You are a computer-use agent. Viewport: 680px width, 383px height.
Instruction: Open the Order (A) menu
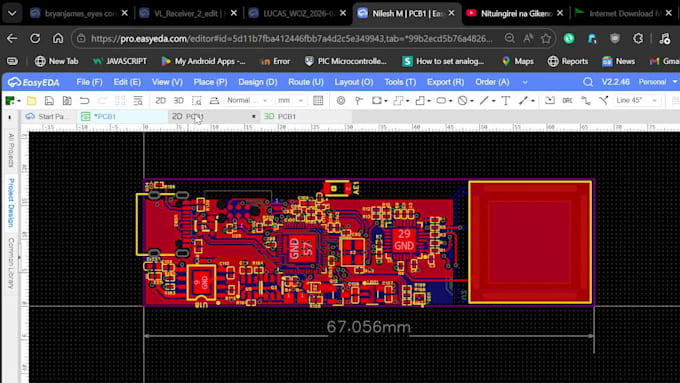(x=492, y=82)
